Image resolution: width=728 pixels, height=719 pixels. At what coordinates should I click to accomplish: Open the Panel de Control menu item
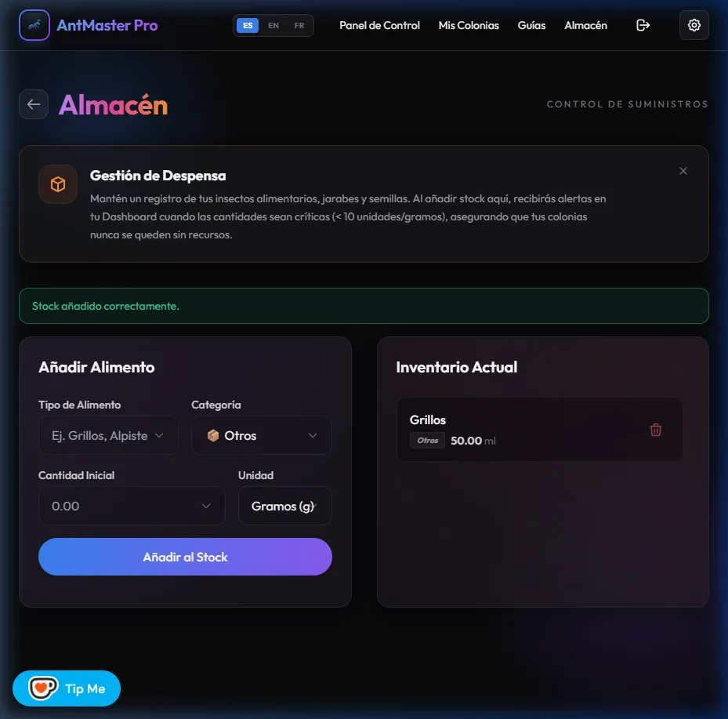click(x=379, y=26)
